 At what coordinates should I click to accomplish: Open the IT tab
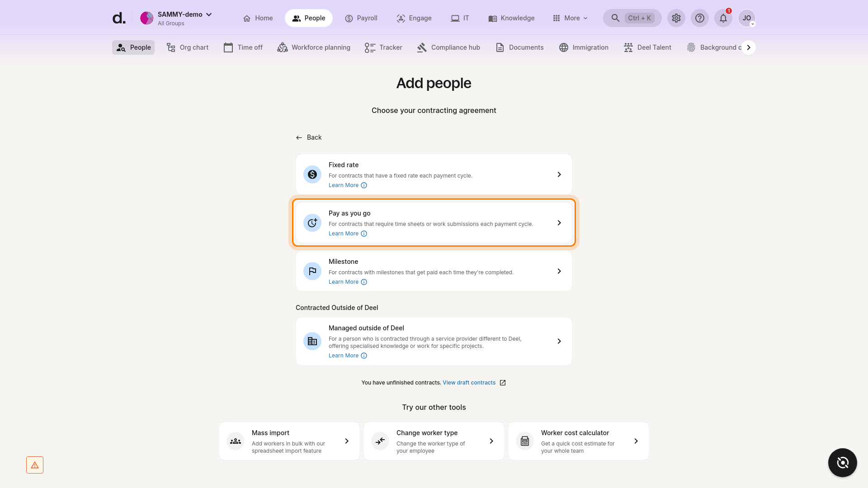point(460,18)
